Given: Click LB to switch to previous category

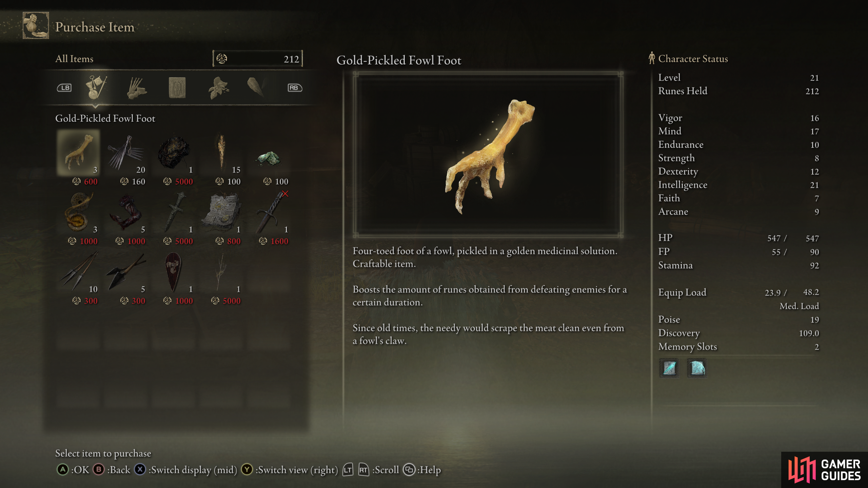Looking at the screenshot, I should 64,88.
